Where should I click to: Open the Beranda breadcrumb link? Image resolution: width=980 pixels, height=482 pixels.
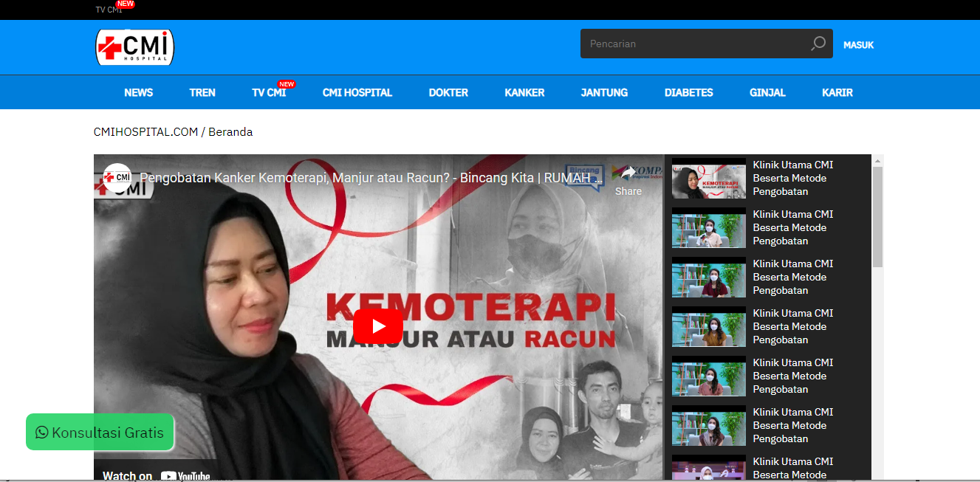pos(230,131)
